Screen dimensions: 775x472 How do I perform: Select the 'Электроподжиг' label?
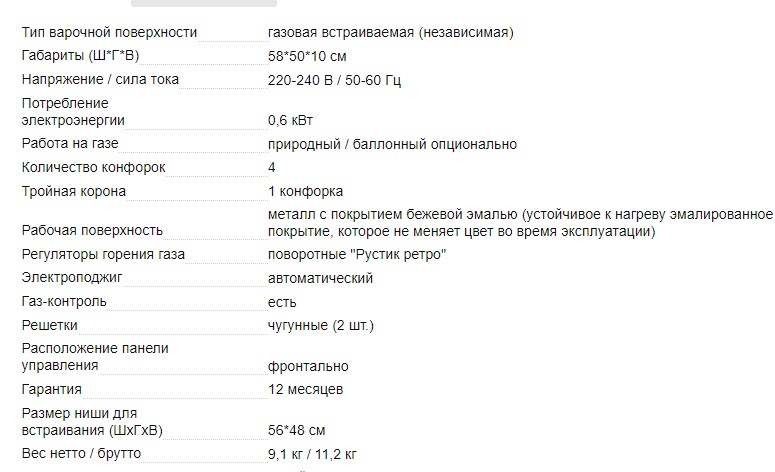pyautogui.click(x=70, y=278)
